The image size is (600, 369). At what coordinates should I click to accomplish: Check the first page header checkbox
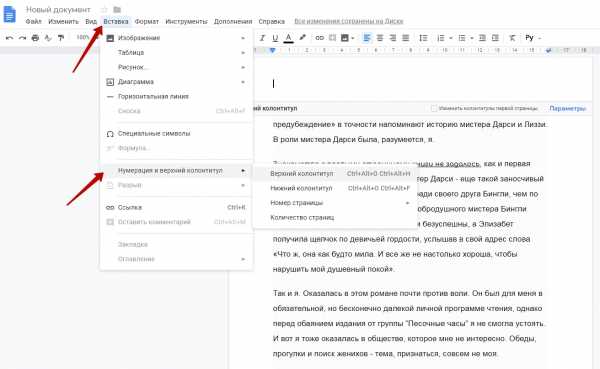pos(434,109)
